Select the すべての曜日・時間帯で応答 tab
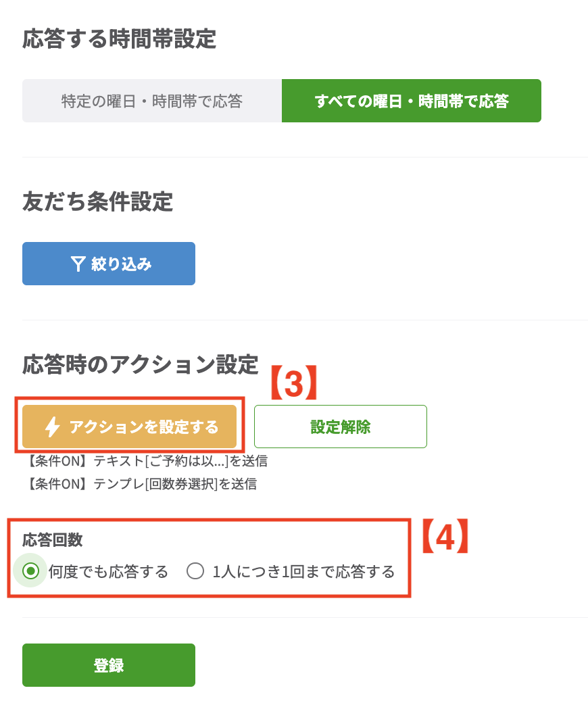The height and width of the screenshot is (703, 588). [411, 100]
